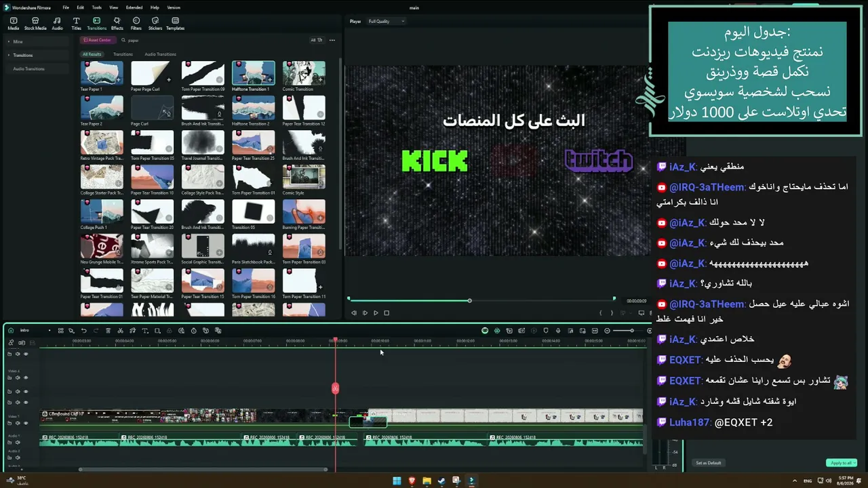Open the All filter dropdown
This screenshot has width=868, height=488.
[x=317, y=40]
